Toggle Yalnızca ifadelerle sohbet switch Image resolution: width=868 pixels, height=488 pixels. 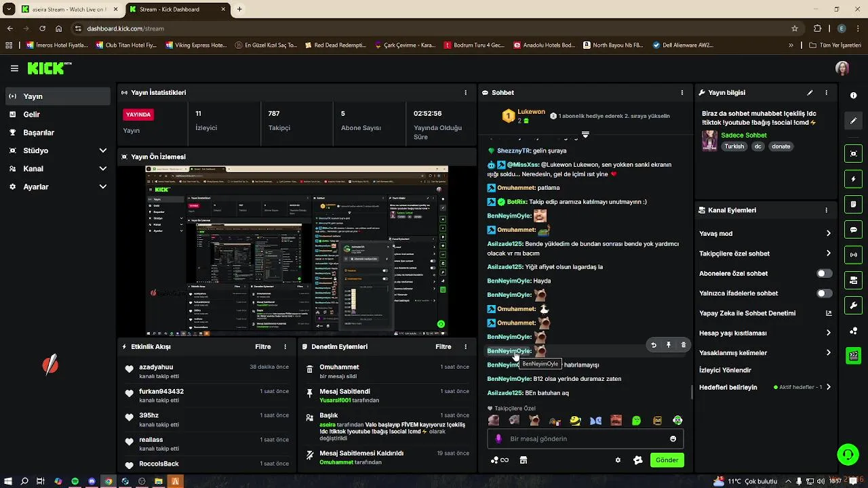(x=824, y=293)
